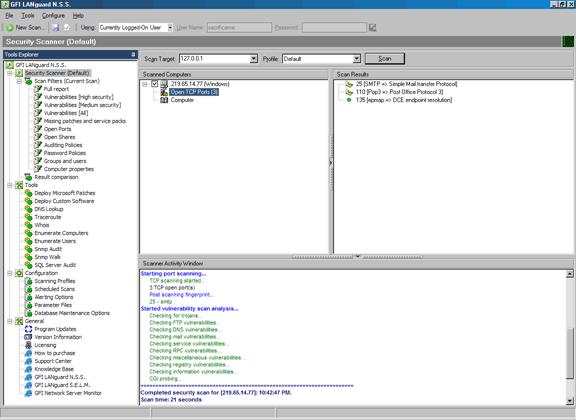Click the DNS Lookup tool icon
The image size is (576, 420).
pyautogui.click(x=28, y=209)
